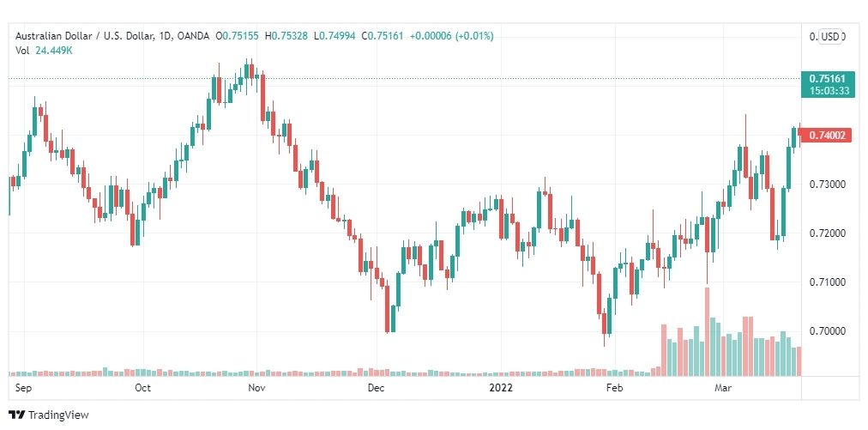Viewport: 868px width, 430px height.
Task: Click the OANDA source label
Action: (192, 36)
